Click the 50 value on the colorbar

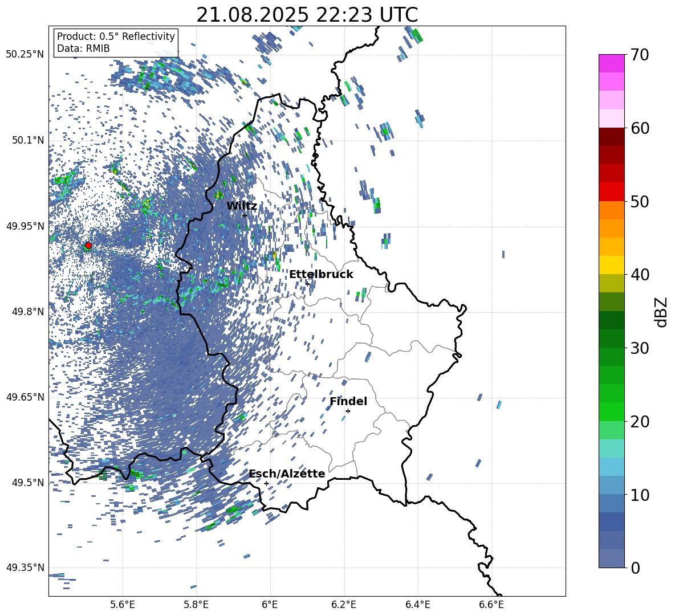640,201
